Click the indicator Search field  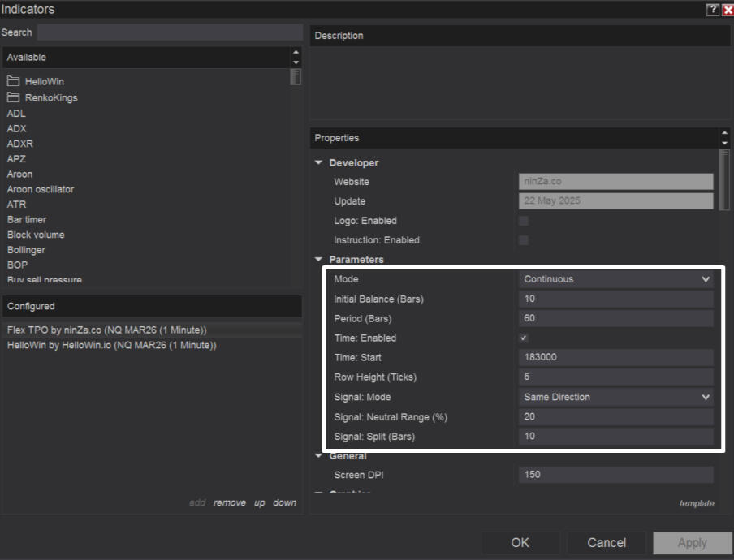(x=170, y=32)
